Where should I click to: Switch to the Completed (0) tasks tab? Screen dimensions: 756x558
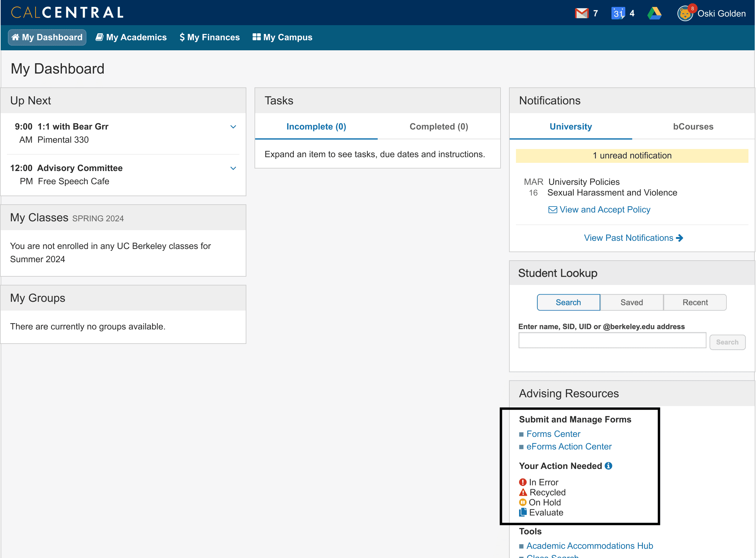tap(439, 127)
